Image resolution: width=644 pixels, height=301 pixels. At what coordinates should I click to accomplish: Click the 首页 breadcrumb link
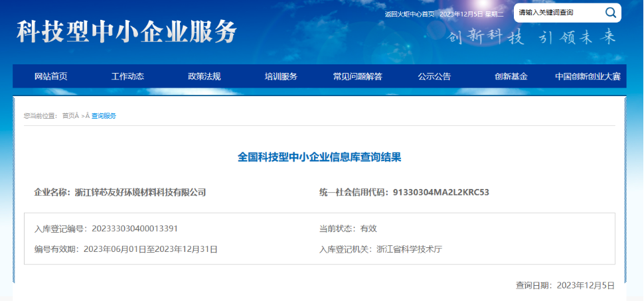[68, 116]
